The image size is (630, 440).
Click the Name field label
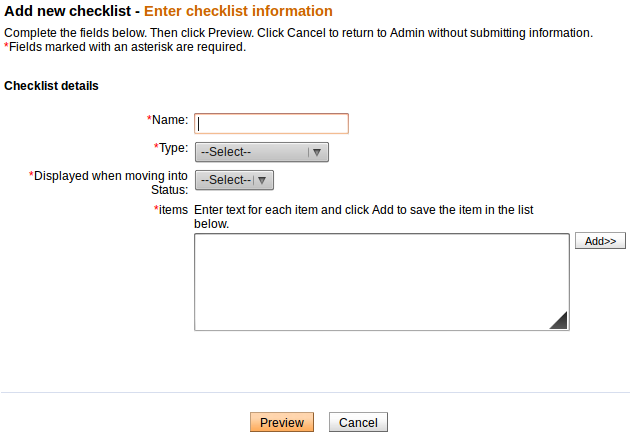pyautogui.click(x=169, y=120)
